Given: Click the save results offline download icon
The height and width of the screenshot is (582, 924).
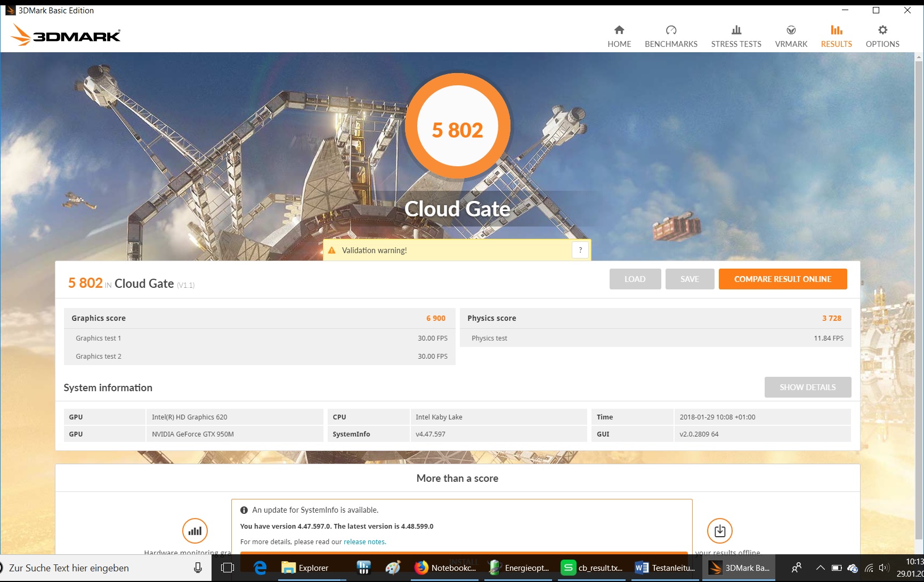Looking at the screenshot, I should 720,531.
